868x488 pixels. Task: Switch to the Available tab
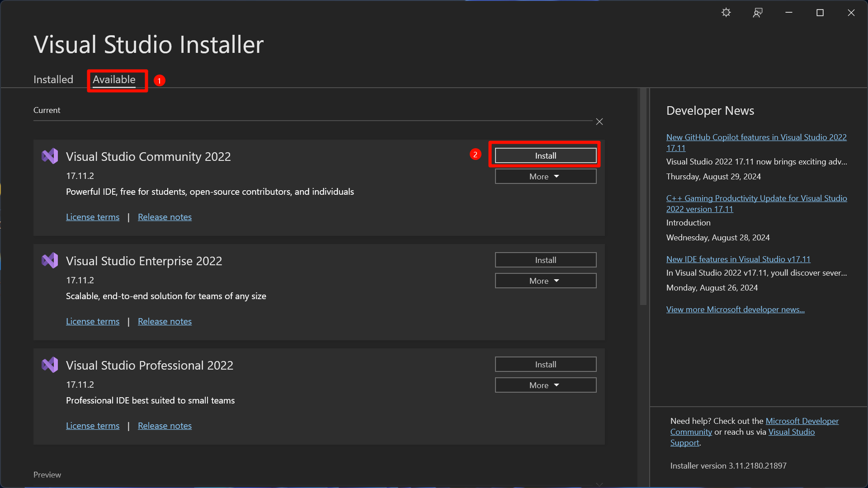coord(114,80)
